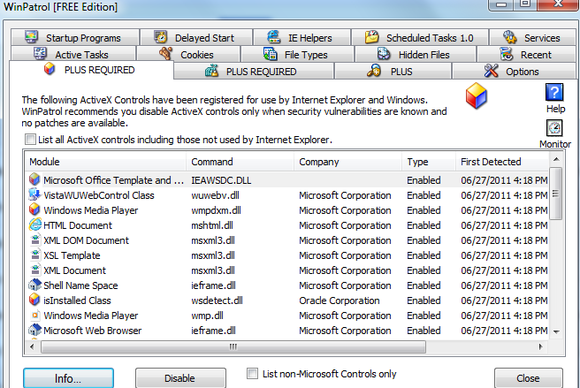Viewport: 580px width, 388px height.
Task: Click icon beside Microsoft Office Template row
Action: point(34,179)
